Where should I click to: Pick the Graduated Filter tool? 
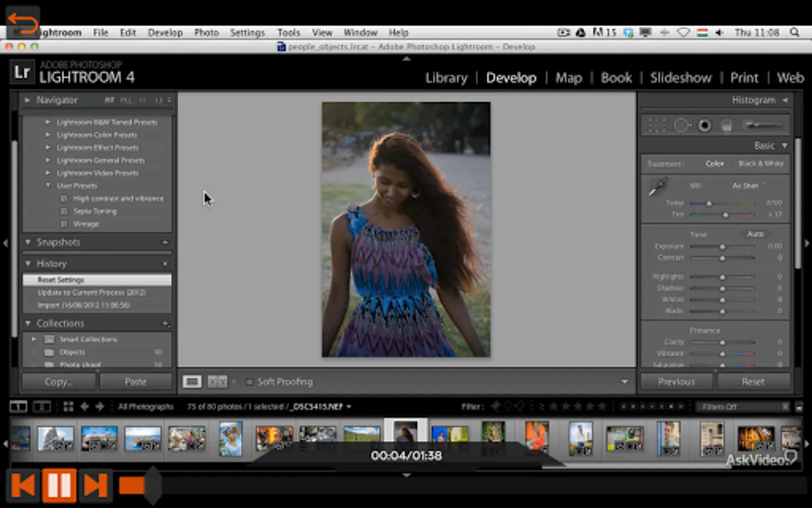tap(727, 125)
